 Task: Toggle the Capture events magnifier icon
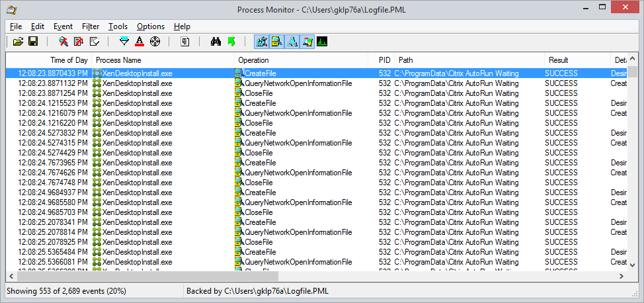point(63,42)
